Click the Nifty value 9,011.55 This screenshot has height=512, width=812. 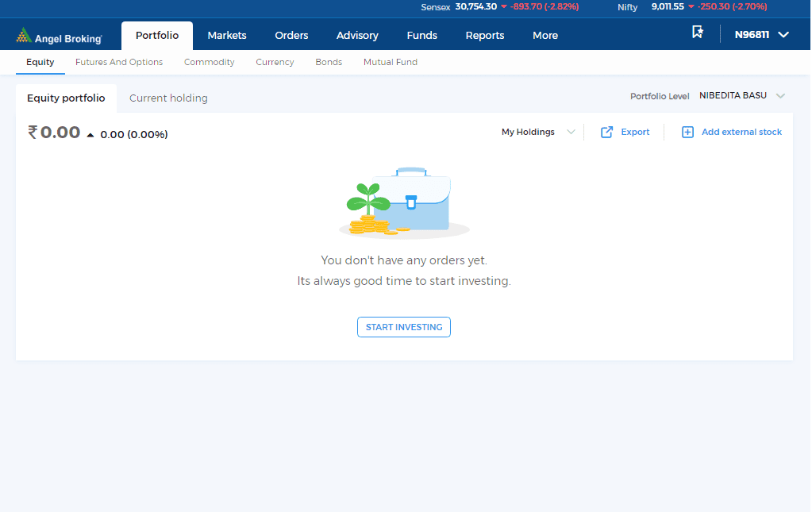click(668, 6)
